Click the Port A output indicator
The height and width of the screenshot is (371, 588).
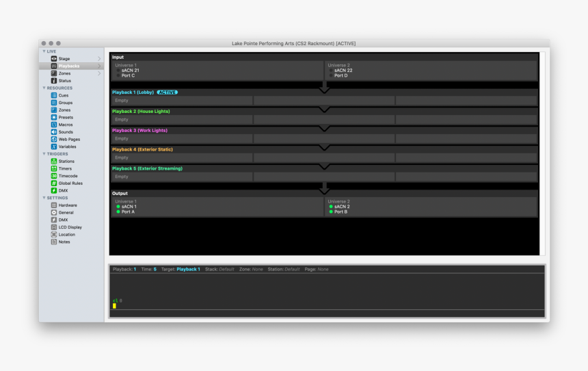coord(118,212)
